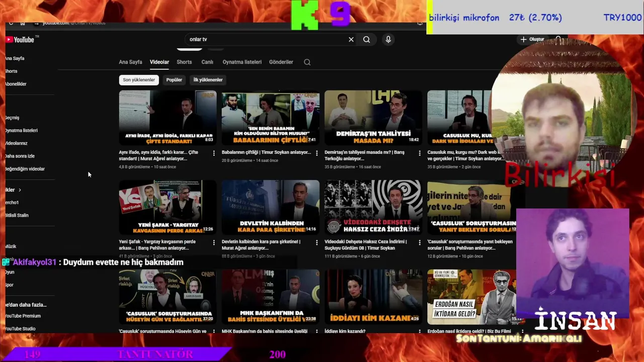
Task: Play the 'Babalarının Çiftliği' thumbnail
Action: pos(271,118)
